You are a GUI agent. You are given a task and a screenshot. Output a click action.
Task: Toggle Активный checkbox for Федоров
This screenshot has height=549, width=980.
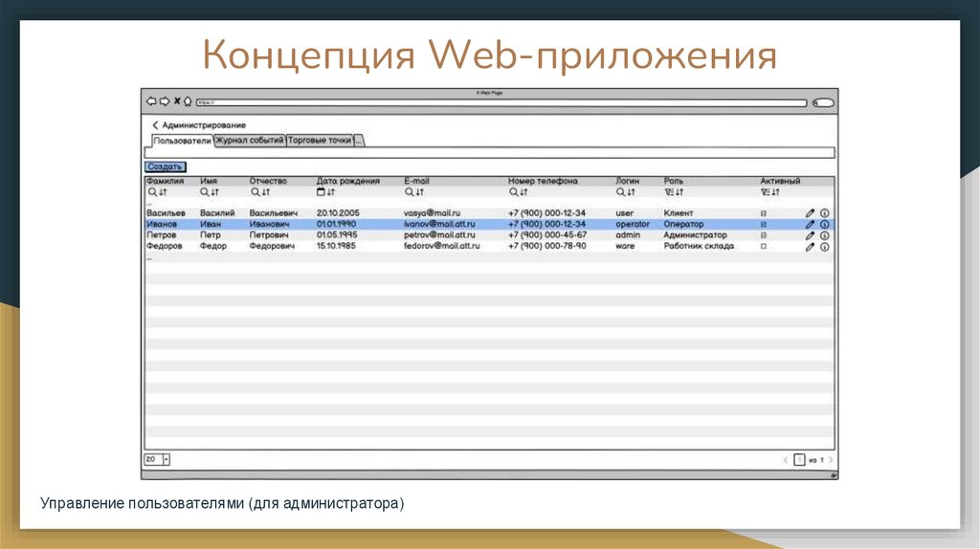tap(763, 246)
